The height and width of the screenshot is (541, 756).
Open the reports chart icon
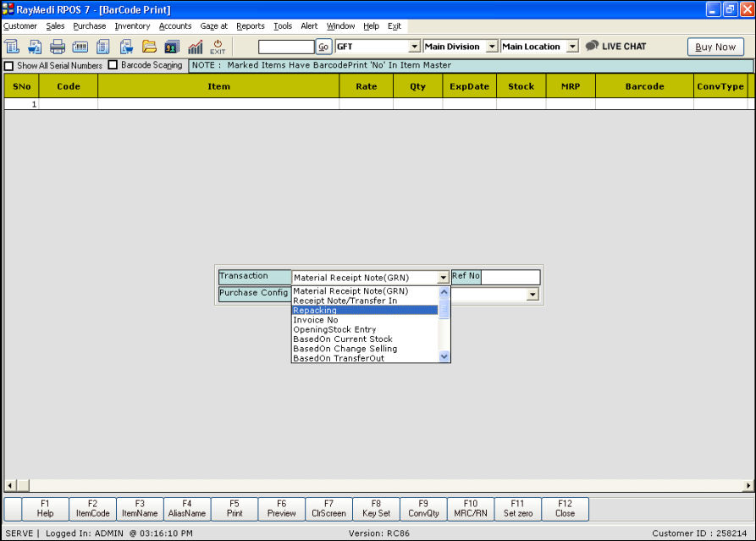click(x=195, y=47)
